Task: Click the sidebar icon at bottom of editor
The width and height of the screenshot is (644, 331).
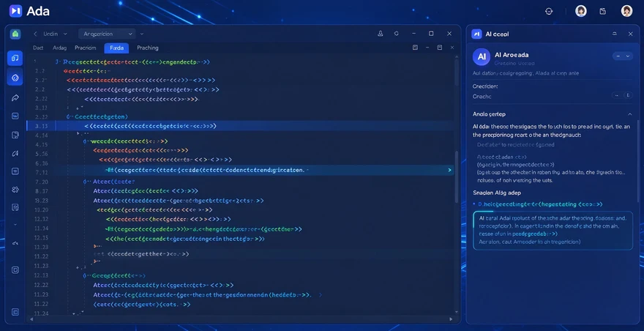Action: [15, 312]
